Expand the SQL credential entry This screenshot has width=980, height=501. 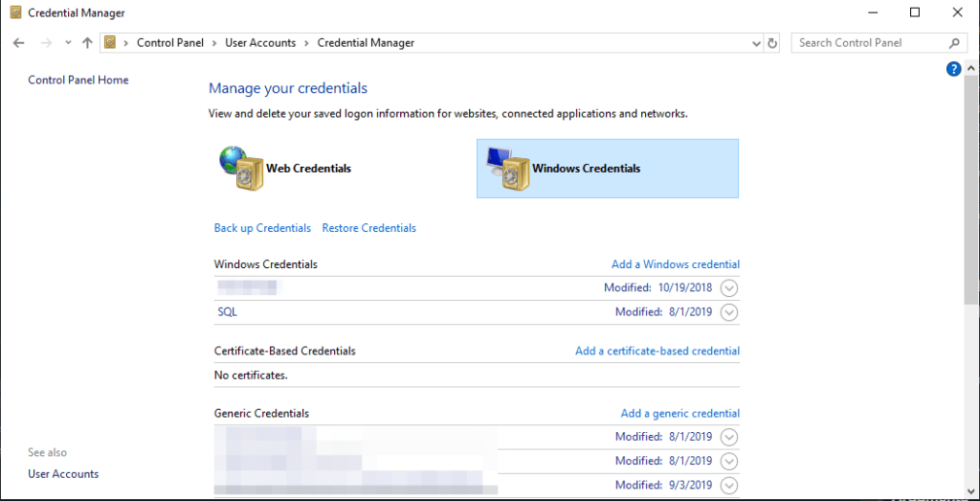tap(729, 312)
